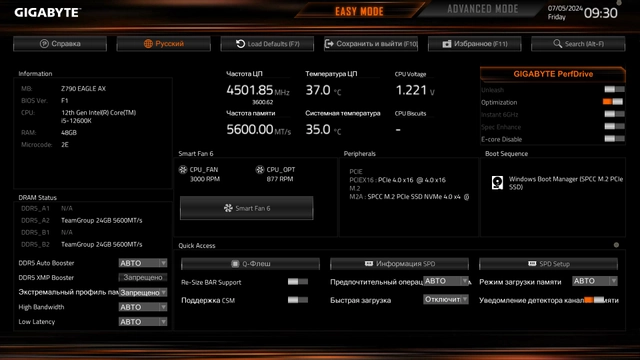This screenshot has height=360, width=640.
Task: Open the Режим загрузки памяти dropdown
Action: pyautogui.click(x=595, y=281)
